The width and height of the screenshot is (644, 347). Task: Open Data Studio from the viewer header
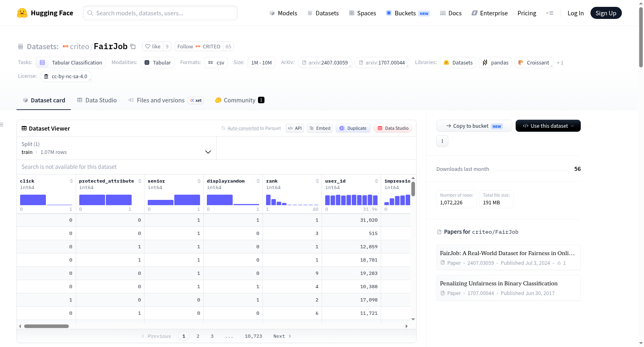click(393, 128)
